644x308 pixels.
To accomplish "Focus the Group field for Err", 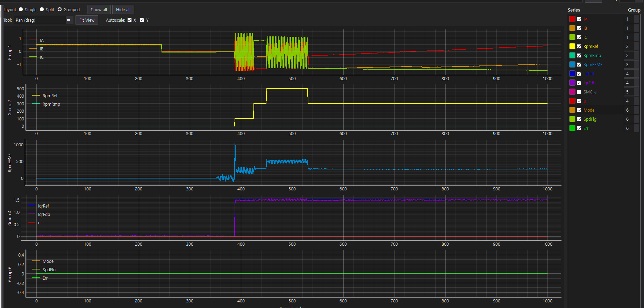I will click(x=631, y=128).
